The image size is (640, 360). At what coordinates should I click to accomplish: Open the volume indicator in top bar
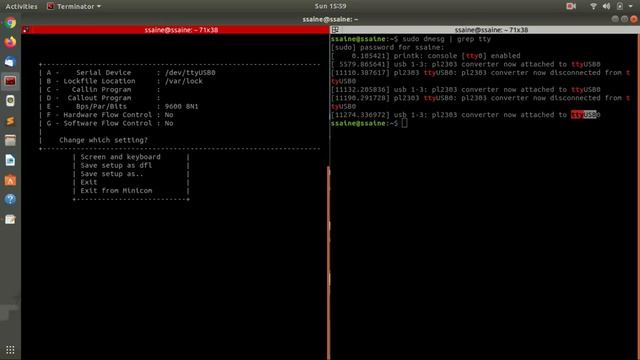point(606,6)
